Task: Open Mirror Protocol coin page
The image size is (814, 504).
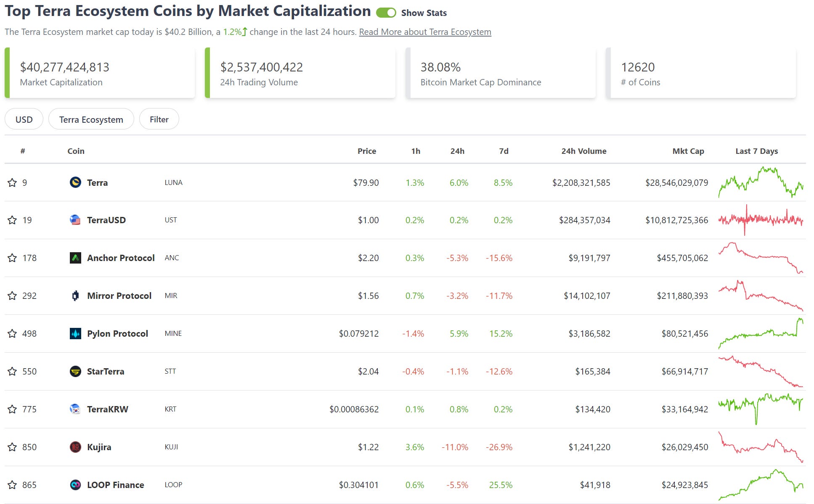Action: point(119,296)
